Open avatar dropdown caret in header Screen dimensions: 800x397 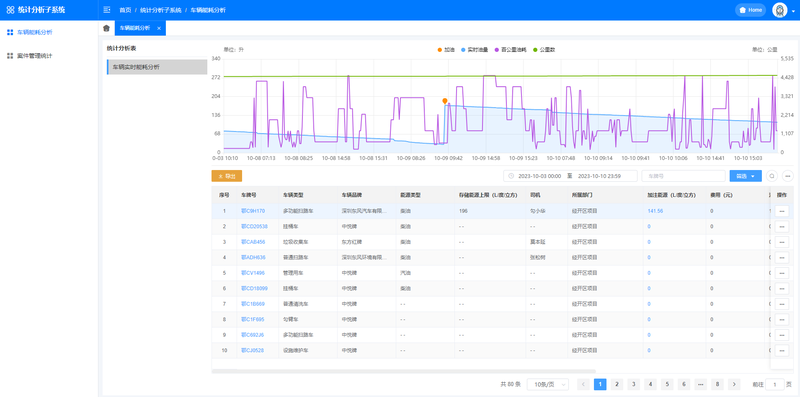793,11
